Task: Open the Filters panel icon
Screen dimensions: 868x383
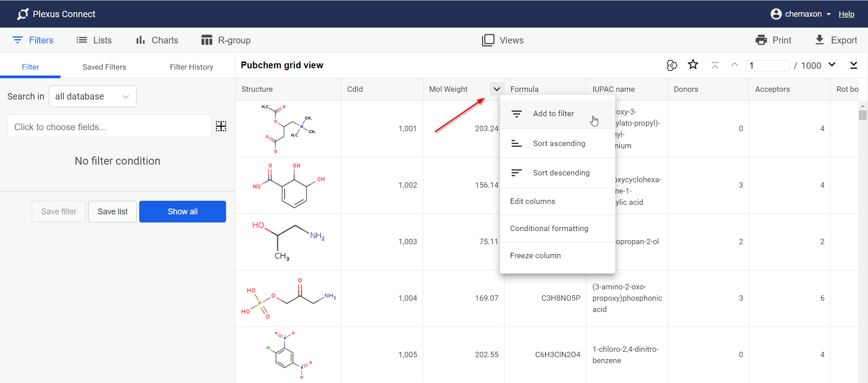Action: 18,40
